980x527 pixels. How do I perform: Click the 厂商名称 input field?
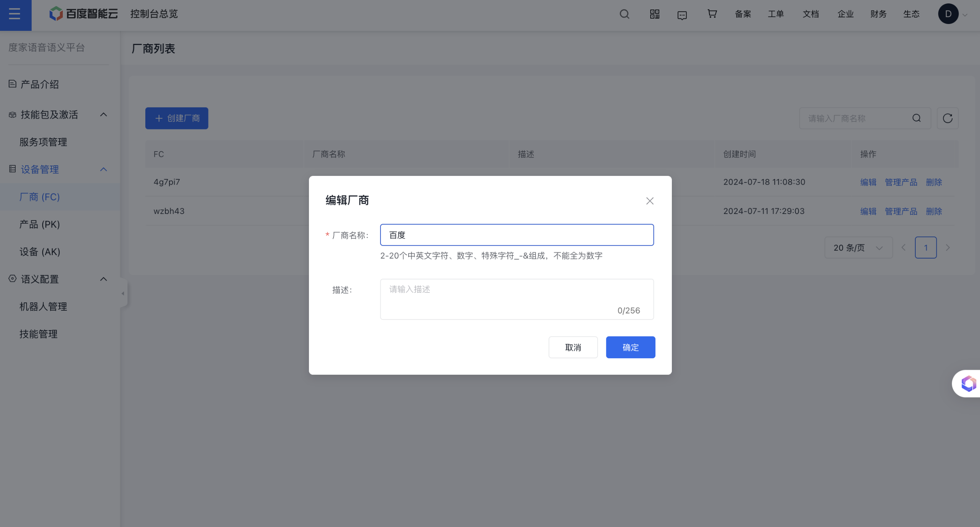(517, 235)
